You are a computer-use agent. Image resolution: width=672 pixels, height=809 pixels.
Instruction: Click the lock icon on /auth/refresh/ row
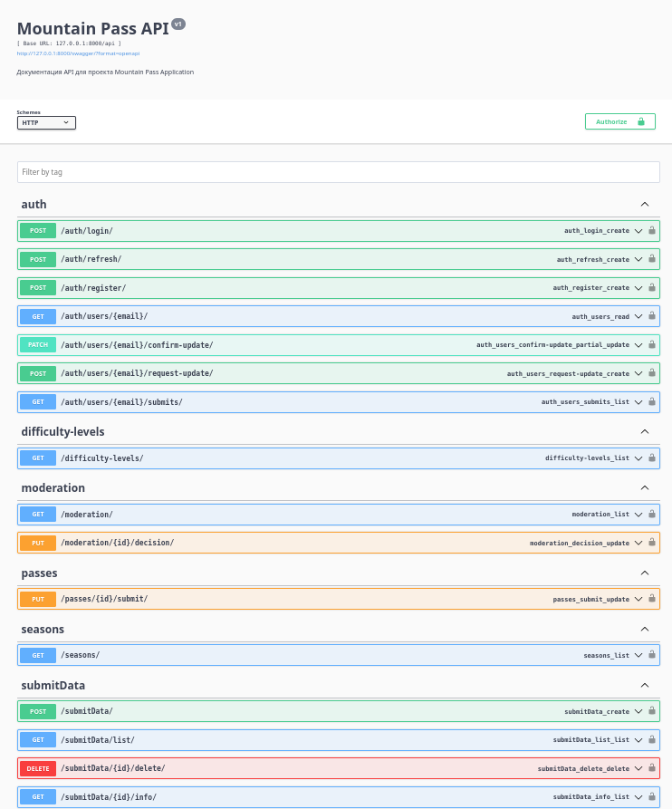point(652,258)
